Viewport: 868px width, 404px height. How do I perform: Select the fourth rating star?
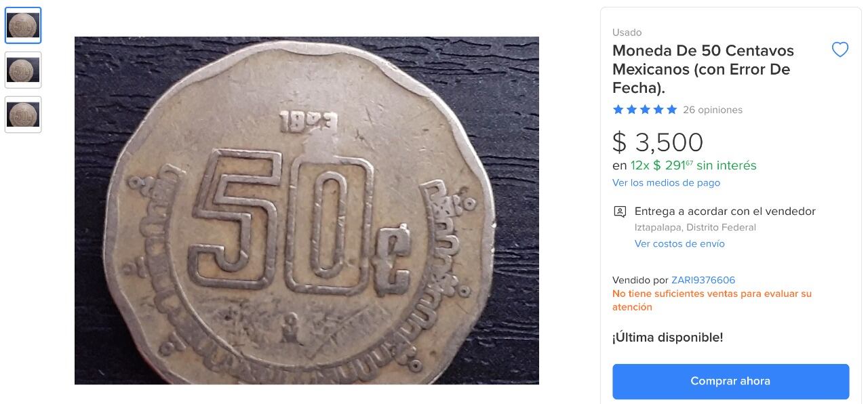pyautogui.click(x=658, y=109)
